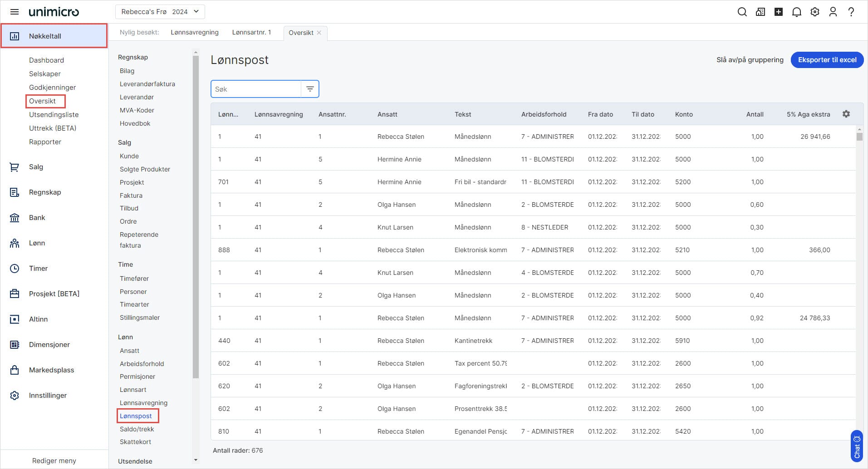Toggle grouping with Slå av/på gruppering
This screenshot has width=868, height=469.
point(750,60)
